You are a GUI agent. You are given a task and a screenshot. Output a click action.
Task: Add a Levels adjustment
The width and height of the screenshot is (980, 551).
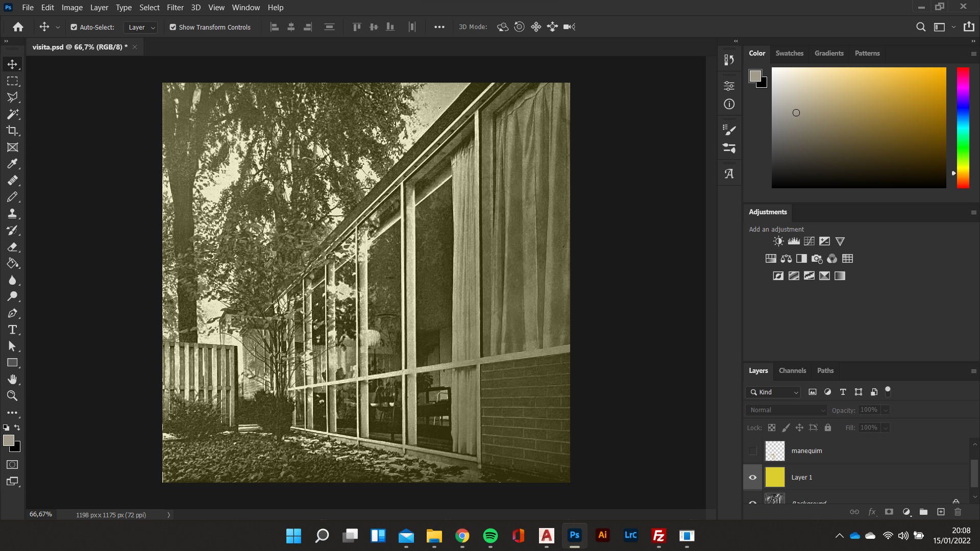(x=794, y=241)
